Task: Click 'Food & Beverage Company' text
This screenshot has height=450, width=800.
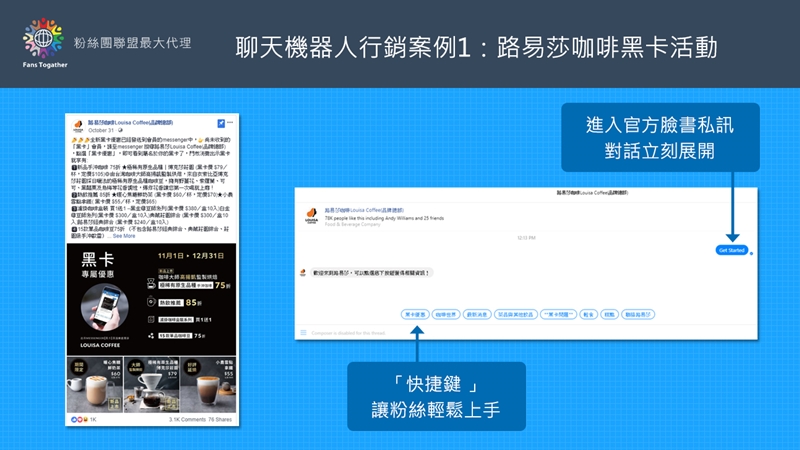Action: tap(353, 224)
